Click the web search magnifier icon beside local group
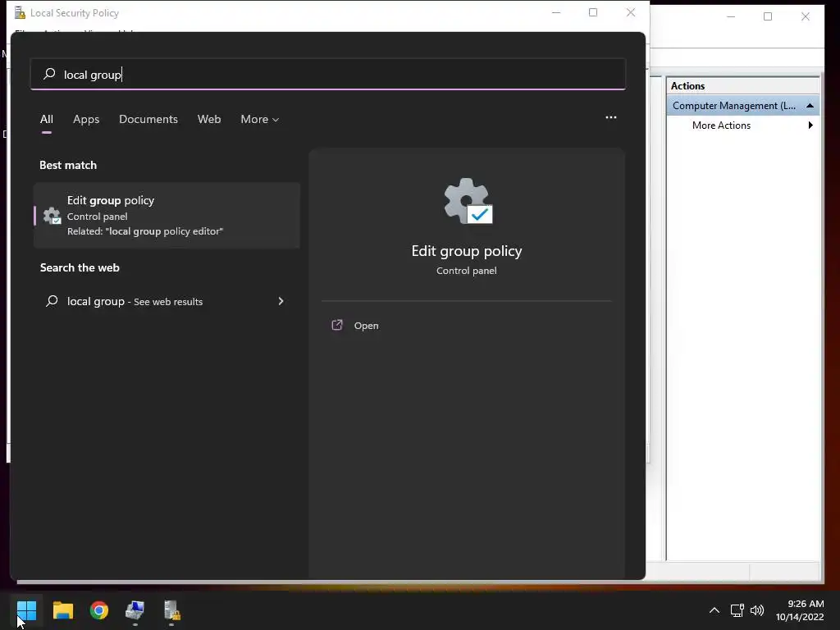840x630 pixels. point(52,301)
